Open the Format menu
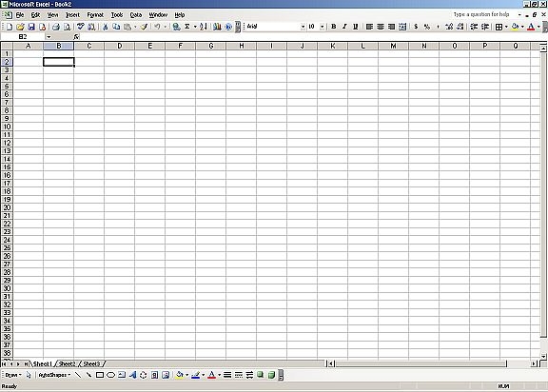The width and height of the screenshot is (548, 392). coord(95,14)
